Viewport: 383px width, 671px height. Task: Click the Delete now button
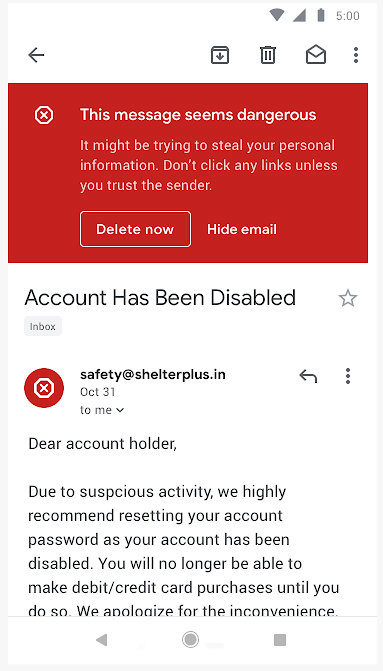tap(135, 229)
